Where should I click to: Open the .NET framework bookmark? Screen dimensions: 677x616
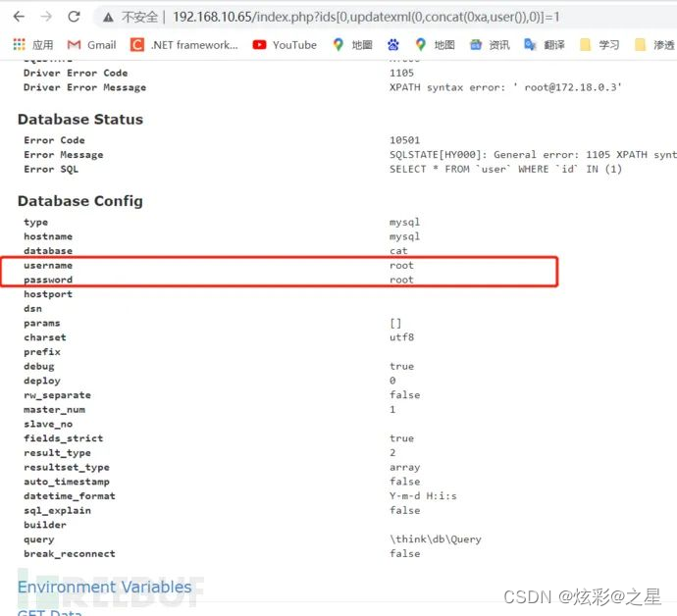point(183,44)
